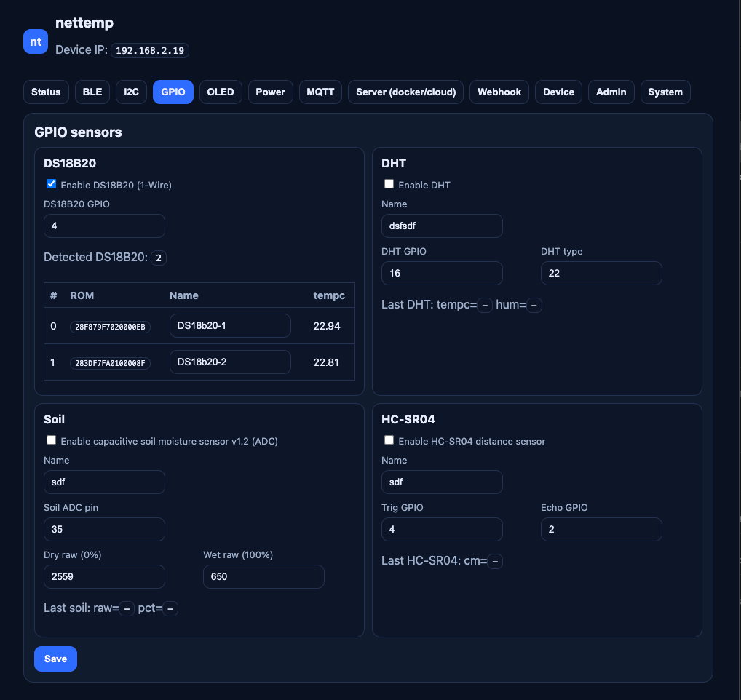This screenshot has height=700, width=741.
Task: Enable capacitive soil moisture sensor checkbox
Action: (x=52, y=440)
